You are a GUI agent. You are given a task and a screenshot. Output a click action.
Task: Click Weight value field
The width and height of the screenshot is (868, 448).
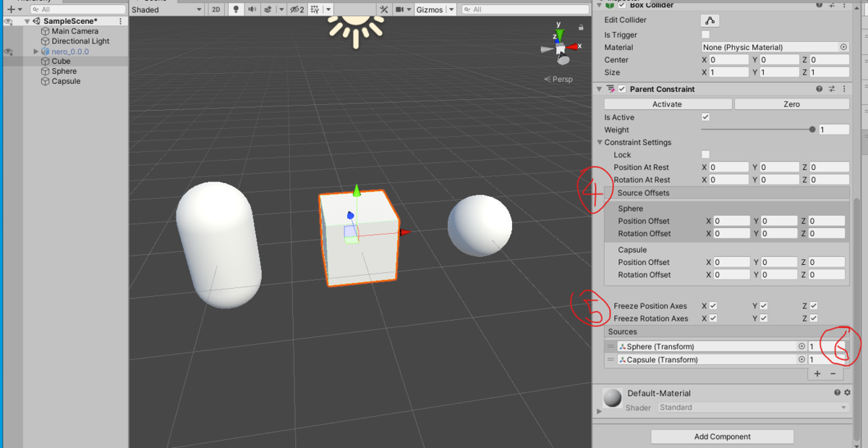[834, 130]
